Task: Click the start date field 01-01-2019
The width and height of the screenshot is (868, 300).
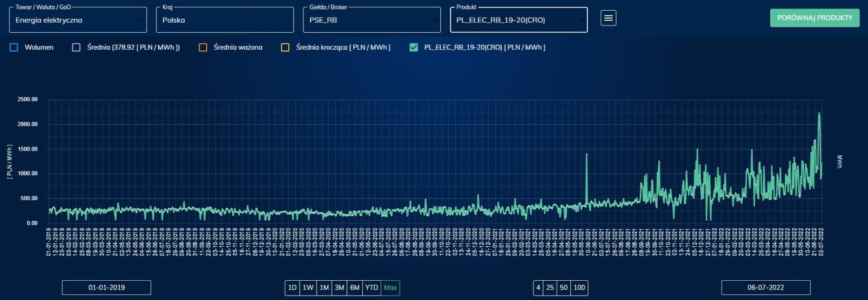Action: (106, 288)
